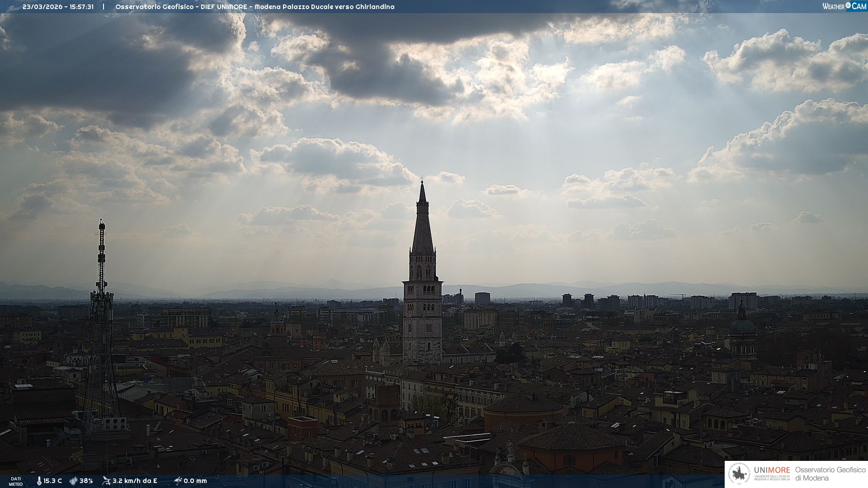Click the camera lens in WeatherCam logo
This screenshot has height=488, width=868.
(848, 5)
